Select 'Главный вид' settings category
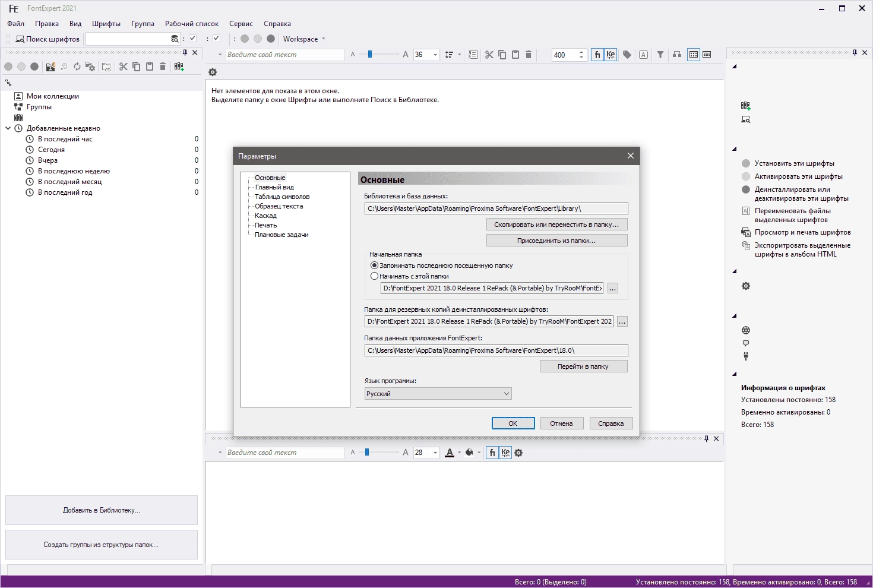Image resolution: width=873 pixels, height=588 pixels. [x=274, y=187]
